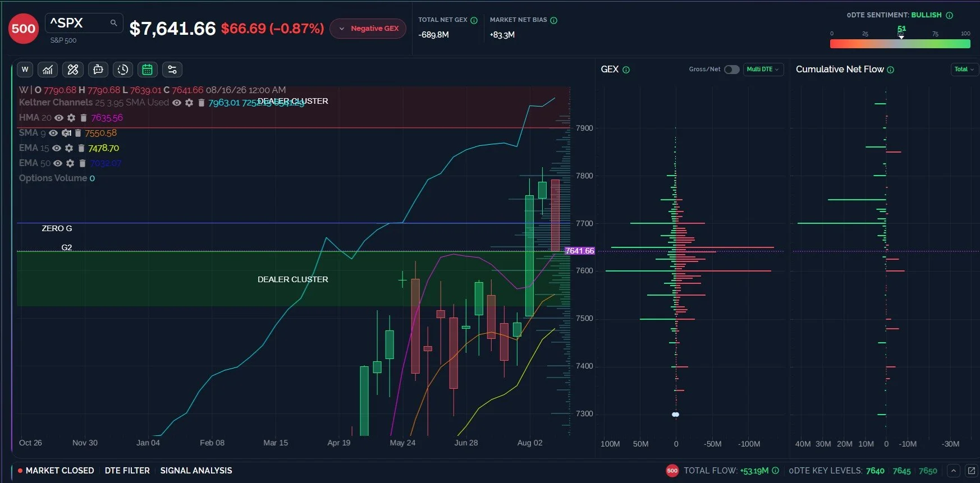The width and height of the screenshot is (980, 483).
Task: Open HMA 20 settings gear
Action: tap(71, 118)
